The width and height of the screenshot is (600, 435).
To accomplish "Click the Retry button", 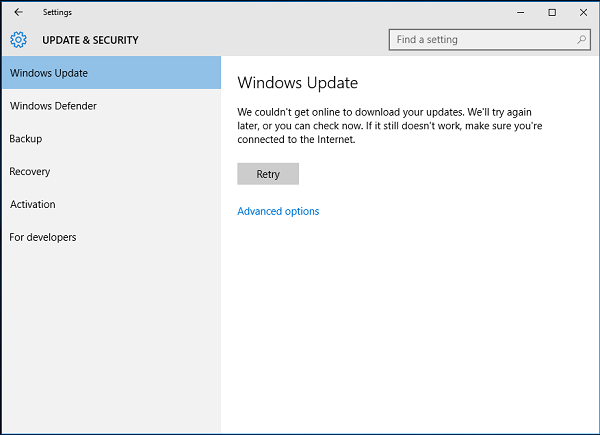I will 268,174.
